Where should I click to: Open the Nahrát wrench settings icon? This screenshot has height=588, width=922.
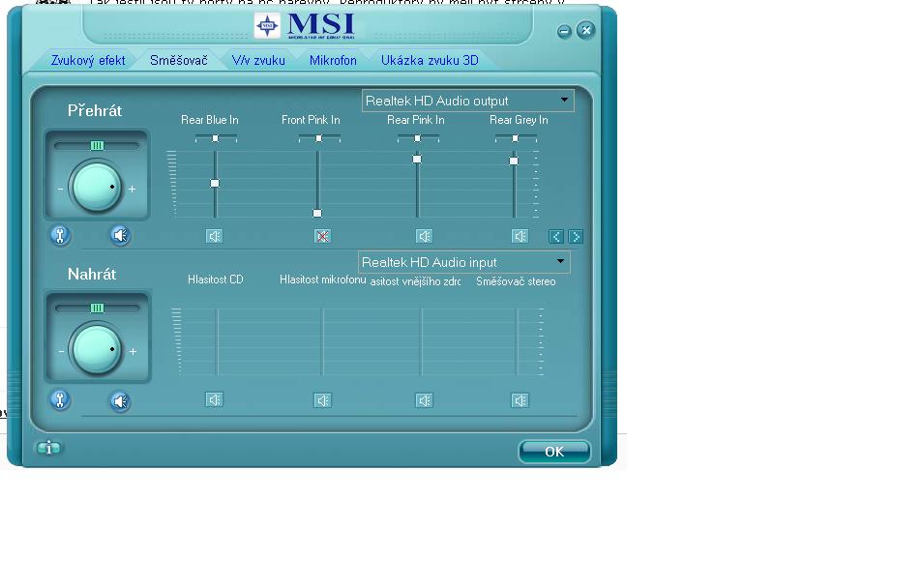[60, 400]
